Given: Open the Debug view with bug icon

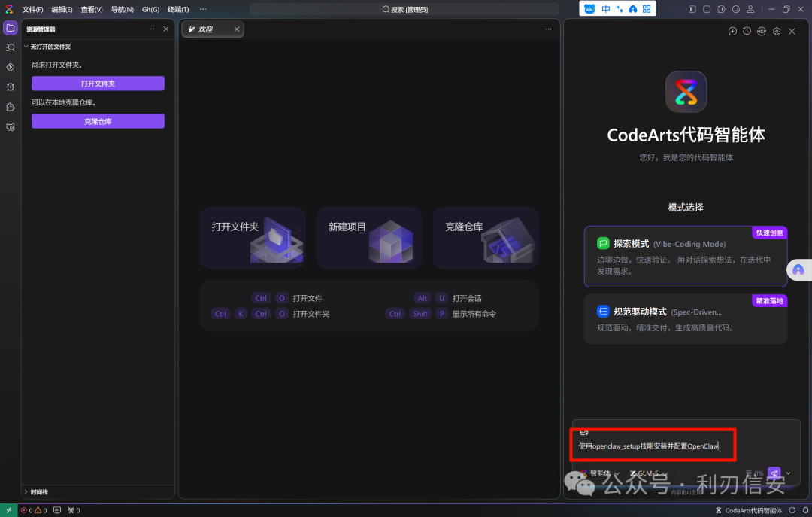Looking at the screenshot, I should (x=11, y=87).
